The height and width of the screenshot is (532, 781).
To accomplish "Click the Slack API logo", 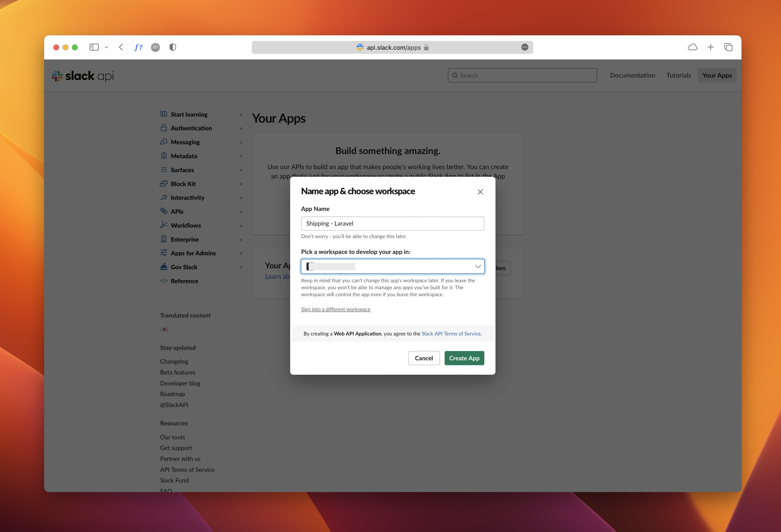I will click(x=82, y=76).
